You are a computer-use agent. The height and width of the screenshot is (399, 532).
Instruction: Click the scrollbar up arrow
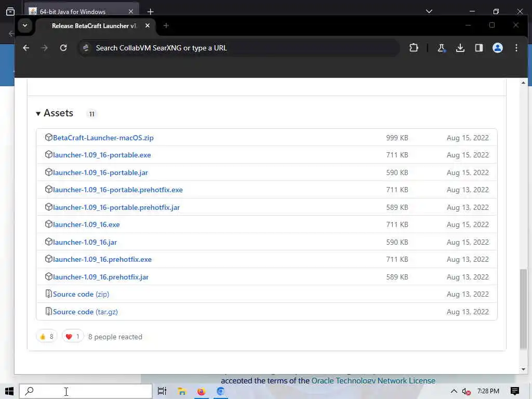(x=523, y=83)
